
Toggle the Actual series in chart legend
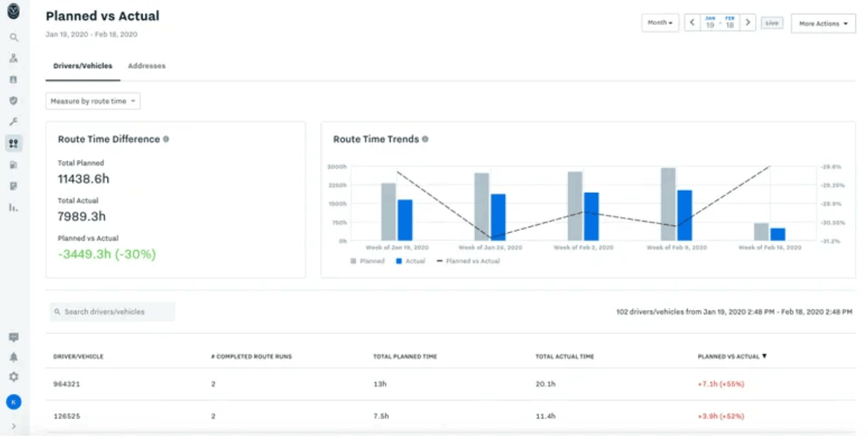410,261
